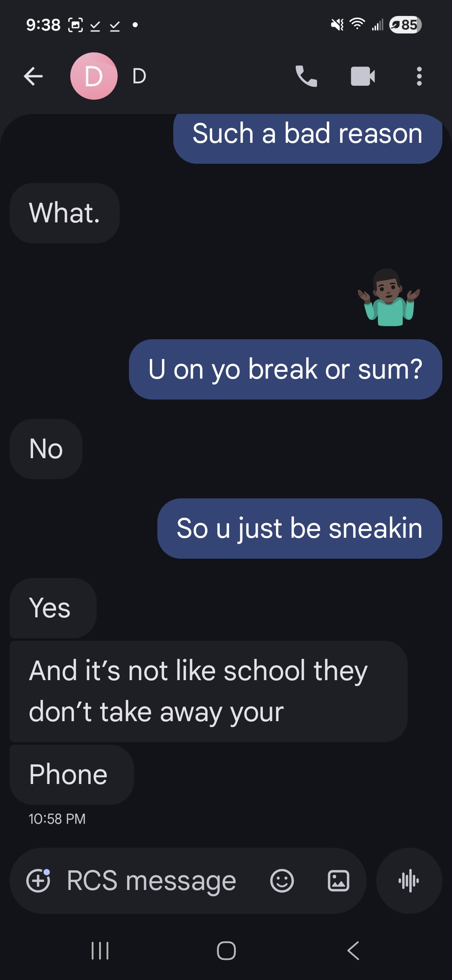This screenshot has height=980, width=452.
Task: Open the gallery image attachment icon
Action: click(338, 881)
